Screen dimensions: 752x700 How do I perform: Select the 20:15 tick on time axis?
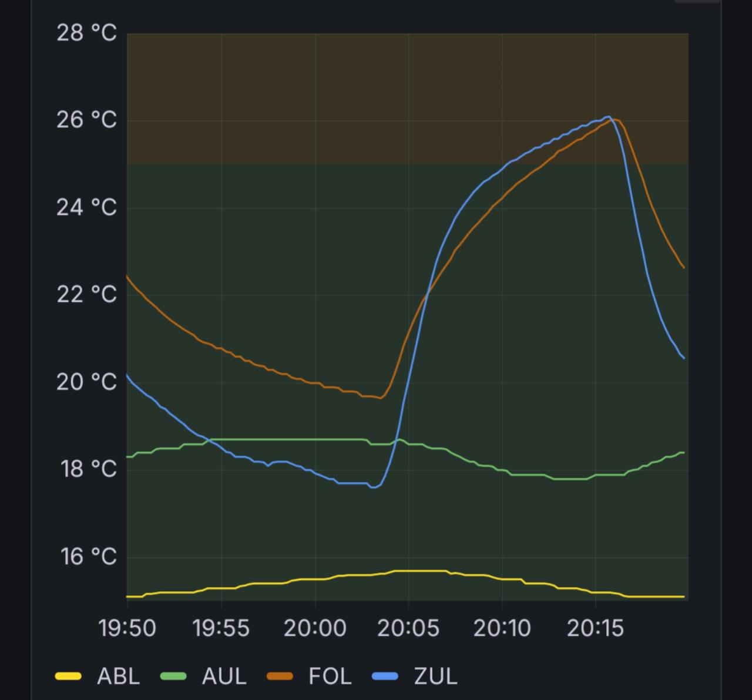[x=595, y=628]
